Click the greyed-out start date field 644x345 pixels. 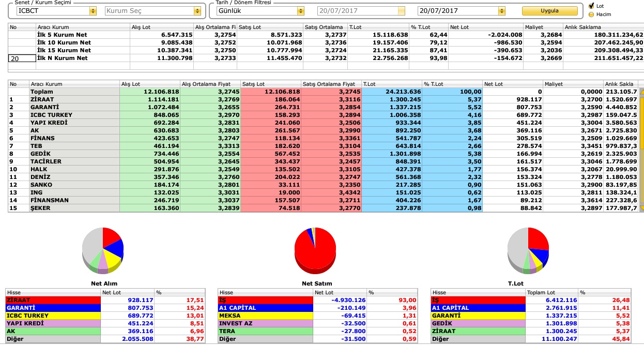coord(361,10)
